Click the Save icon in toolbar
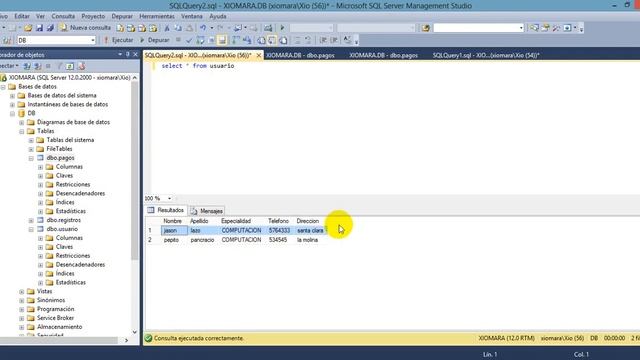 (39, 28)
